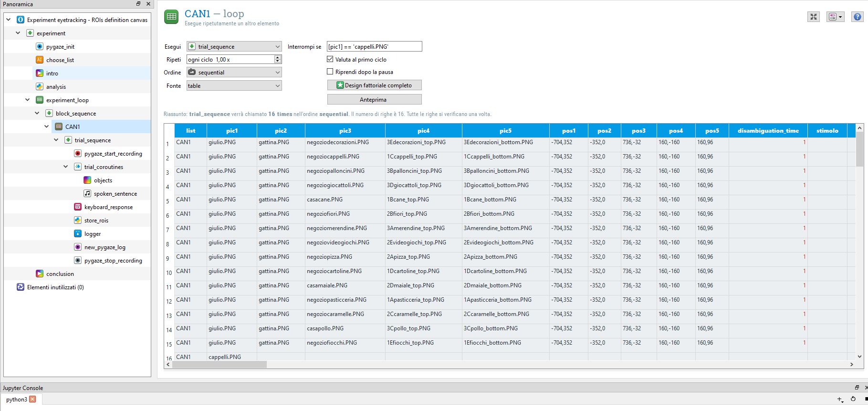Collapse the experiment_loop tree node
This screenshot has height=411, width=868.
coord(28,100)
